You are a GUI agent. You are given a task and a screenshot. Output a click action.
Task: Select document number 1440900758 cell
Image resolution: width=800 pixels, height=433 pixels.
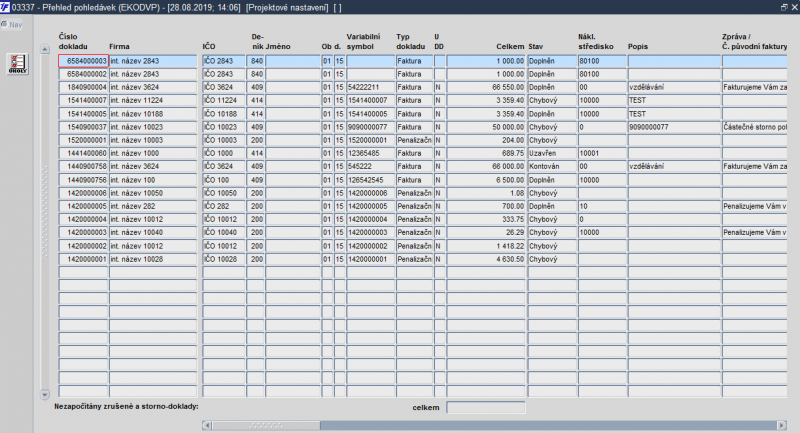[83, 166]
